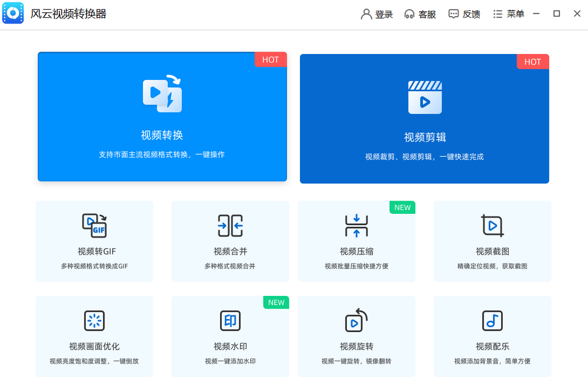588x392 pixels.
Task: Select the Video Merge (视频合并) icon
Action: coord(230,226)
